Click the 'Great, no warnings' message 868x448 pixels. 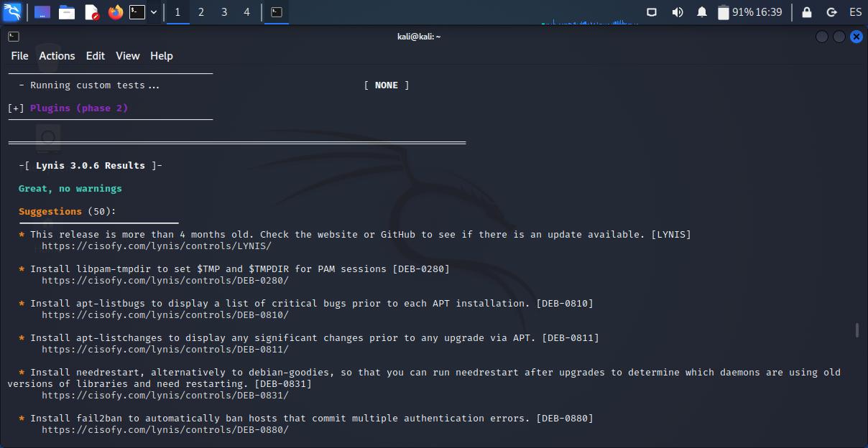[70, 189]
